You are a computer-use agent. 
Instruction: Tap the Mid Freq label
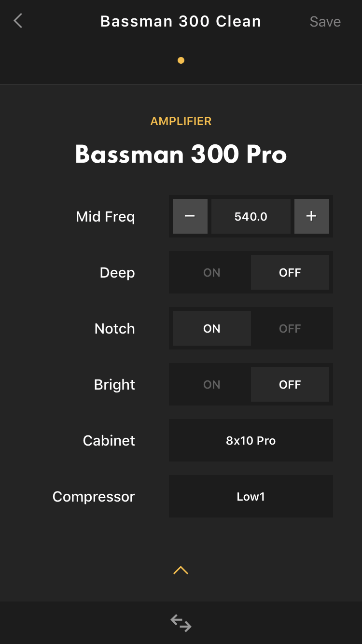pos(105,217)
